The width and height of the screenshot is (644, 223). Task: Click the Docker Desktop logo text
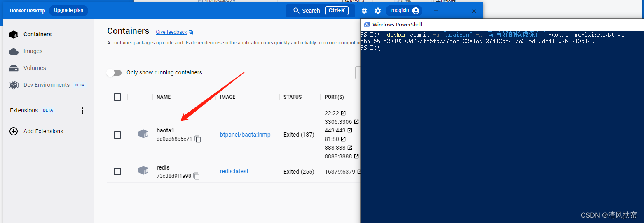click(x=28, y=11)
